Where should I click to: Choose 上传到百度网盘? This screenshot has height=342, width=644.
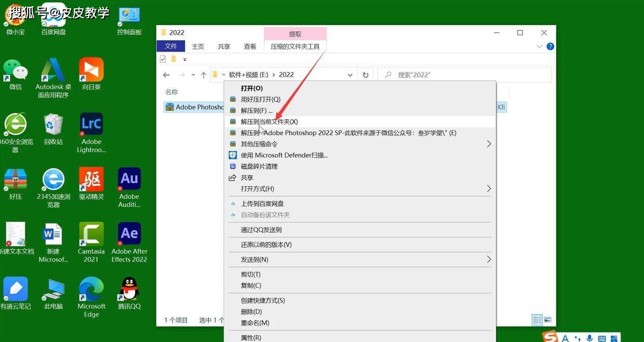pyautogui.click(x=360, y=203)
